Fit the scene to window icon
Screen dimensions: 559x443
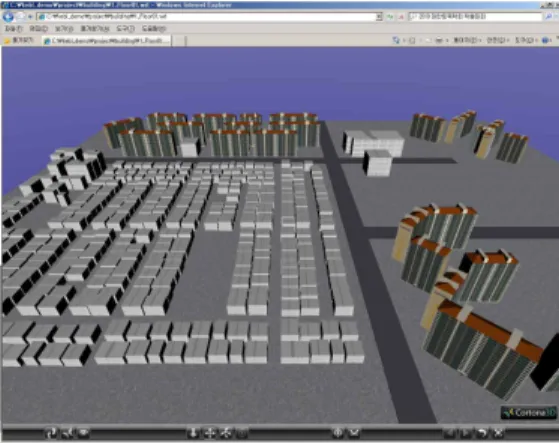pos(498,433)
